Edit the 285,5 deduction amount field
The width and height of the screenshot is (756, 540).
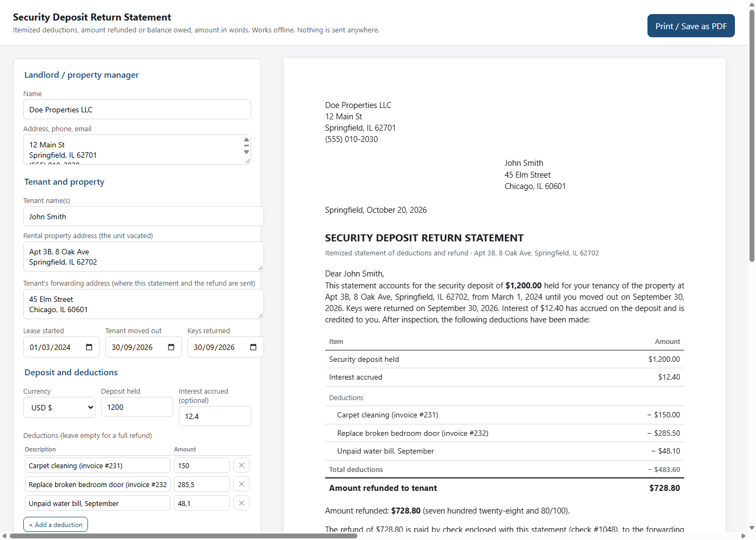click(202, 484)
